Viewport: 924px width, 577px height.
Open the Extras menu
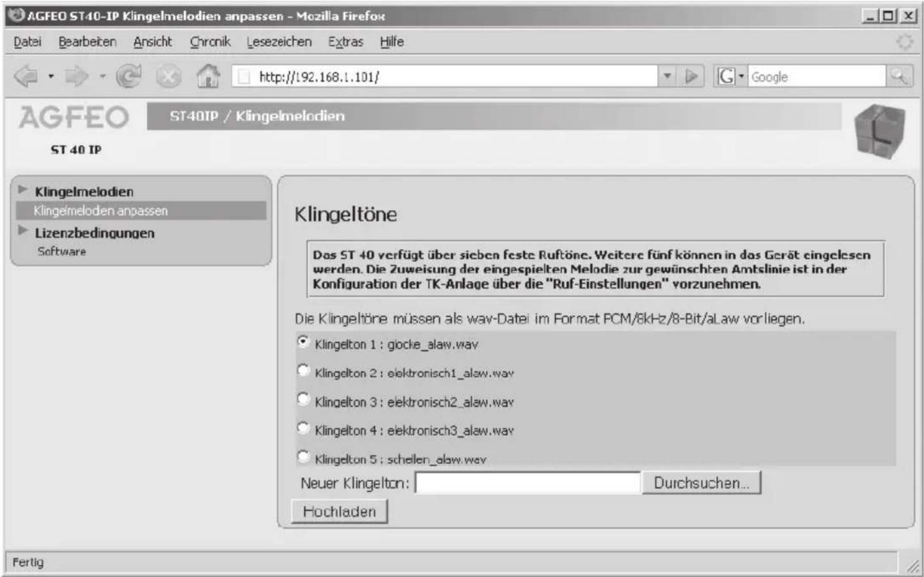pyautogui.click(x=345, y=42)
